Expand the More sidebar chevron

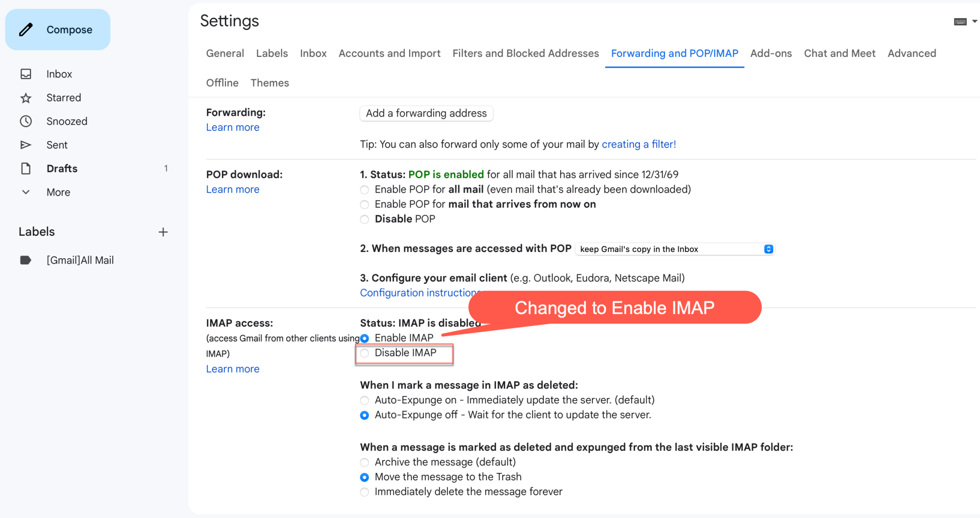click(x=26, y=192)
